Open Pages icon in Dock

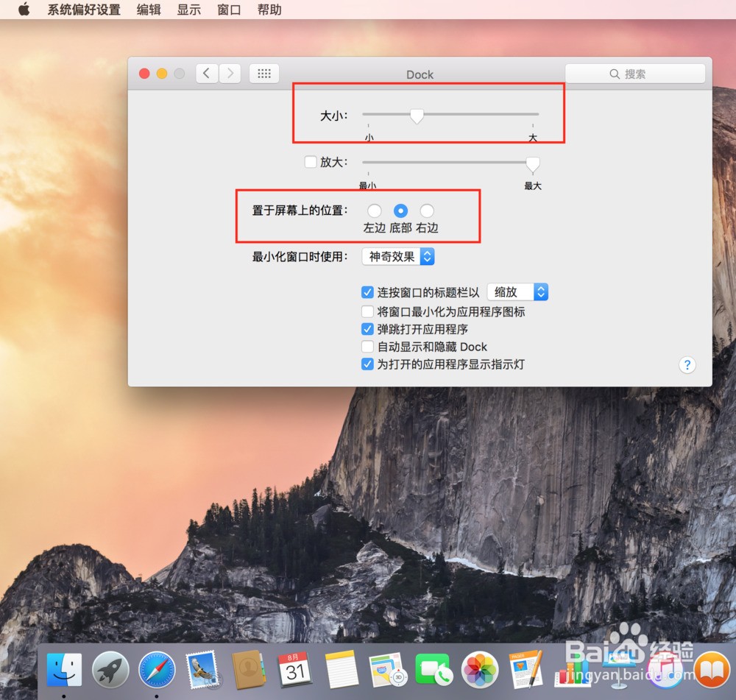526,670
